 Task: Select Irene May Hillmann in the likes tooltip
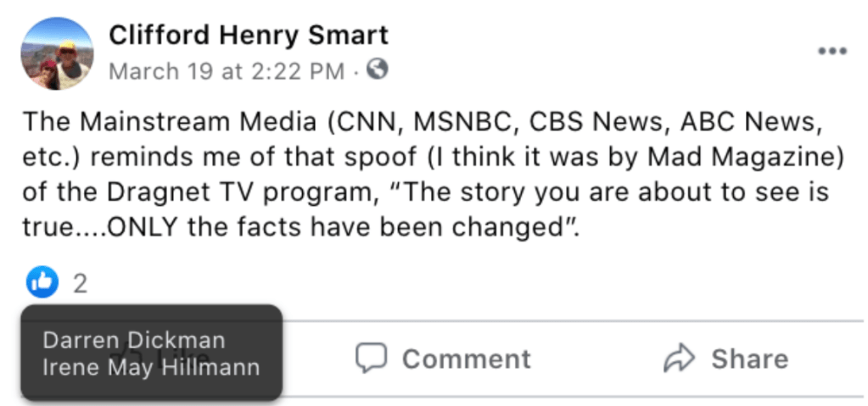151,368
